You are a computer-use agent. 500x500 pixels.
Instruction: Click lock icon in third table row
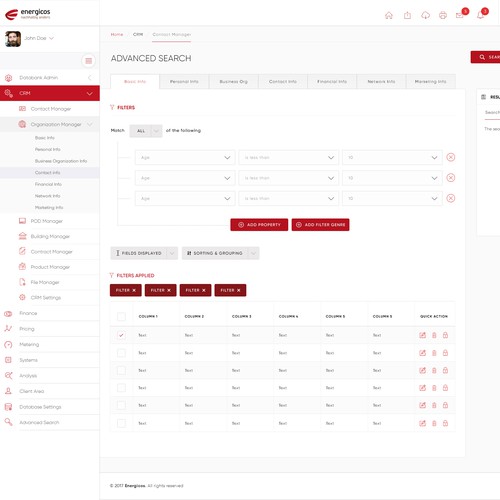(x=445, y=370)
